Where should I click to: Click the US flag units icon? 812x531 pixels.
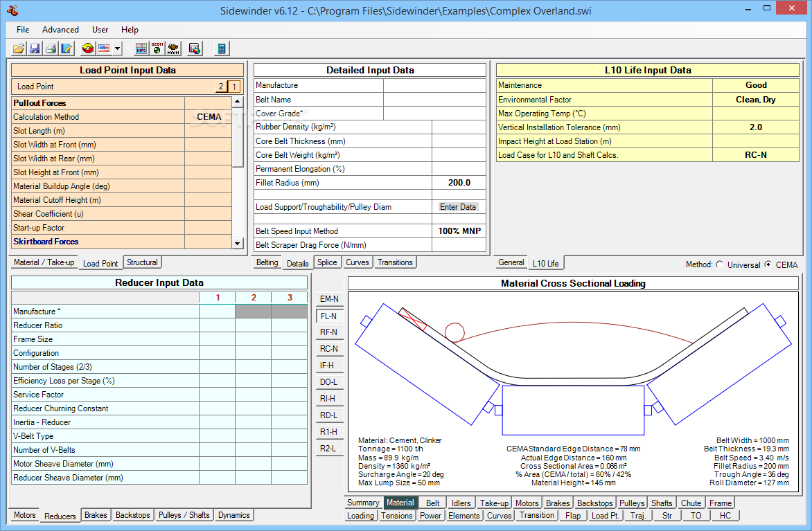(x=104, y=48)
